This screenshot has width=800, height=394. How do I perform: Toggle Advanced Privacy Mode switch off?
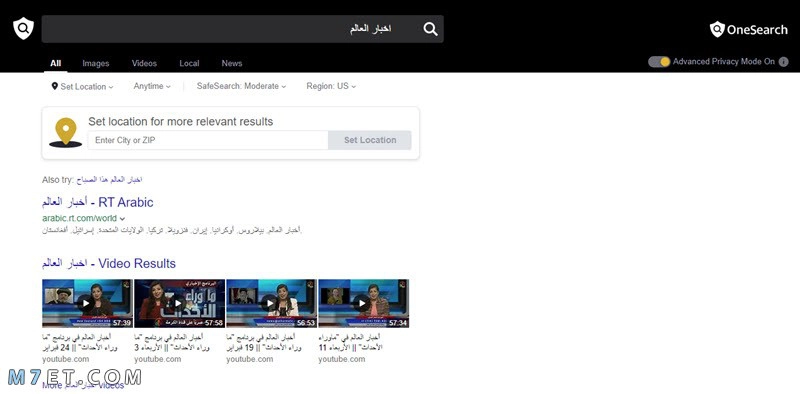[x=659, y=62]
